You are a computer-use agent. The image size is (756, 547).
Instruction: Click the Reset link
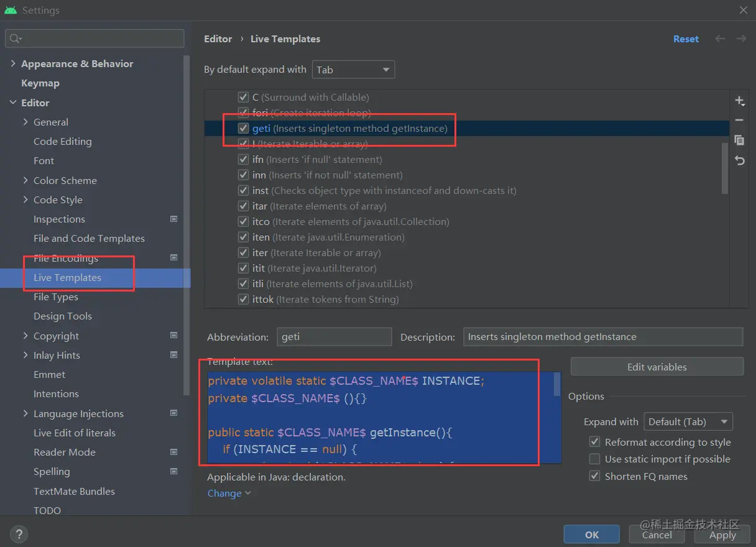[686, 39]
